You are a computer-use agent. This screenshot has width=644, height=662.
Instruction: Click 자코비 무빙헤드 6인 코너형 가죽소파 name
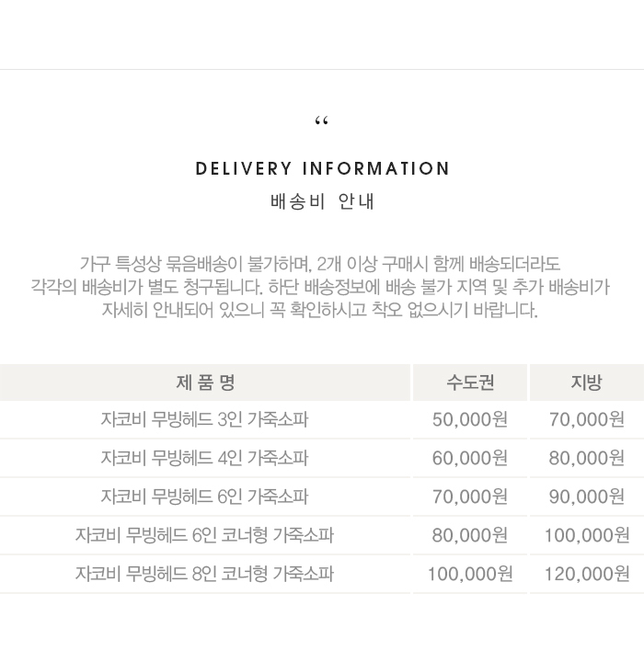(204, 535)
